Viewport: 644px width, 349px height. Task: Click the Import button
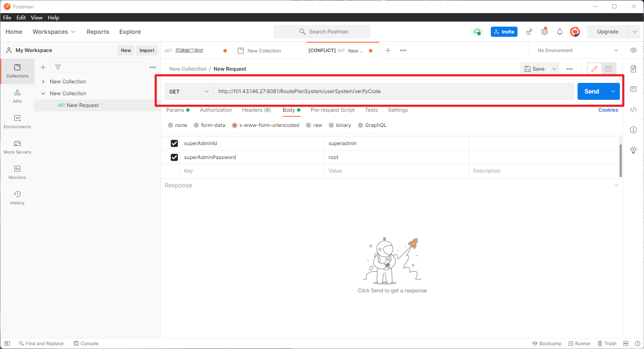pos(147,50)
